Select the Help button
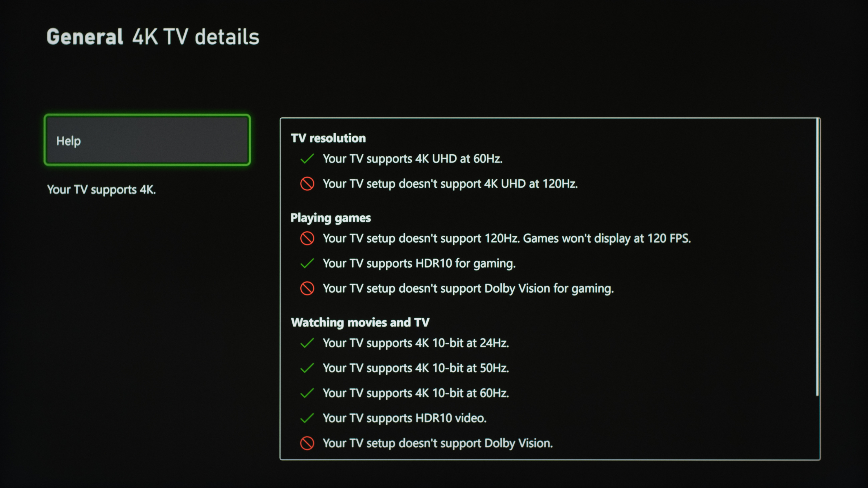 click(147, 140)
